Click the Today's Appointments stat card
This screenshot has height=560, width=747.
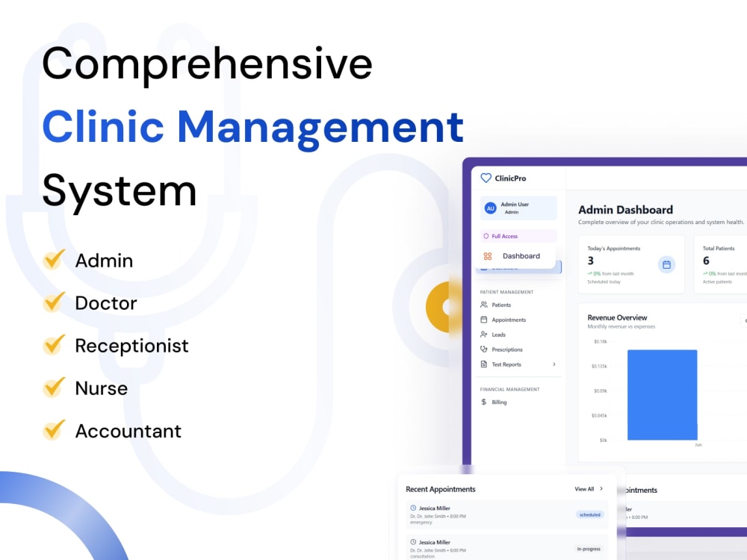point(632,265)
